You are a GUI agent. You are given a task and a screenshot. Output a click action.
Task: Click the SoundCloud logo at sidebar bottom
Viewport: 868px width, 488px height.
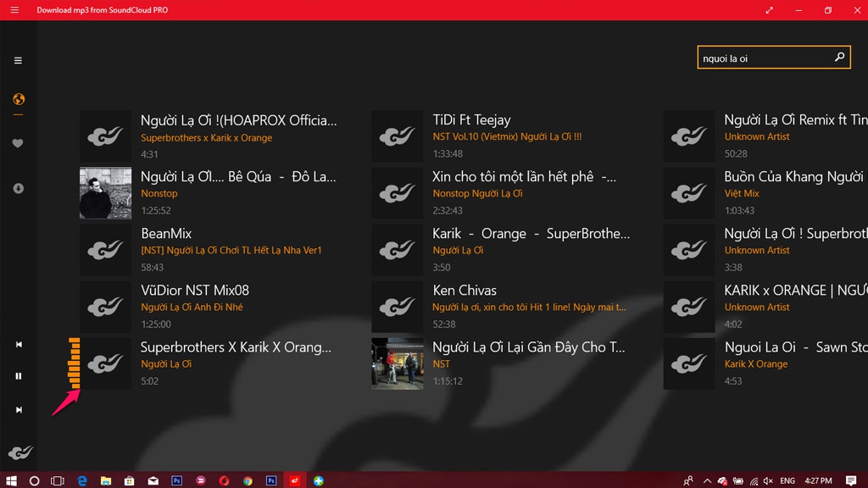20,452
